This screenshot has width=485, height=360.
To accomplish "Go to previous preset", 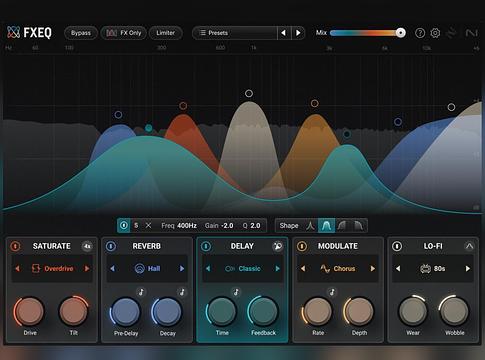I will pos(284,33).
